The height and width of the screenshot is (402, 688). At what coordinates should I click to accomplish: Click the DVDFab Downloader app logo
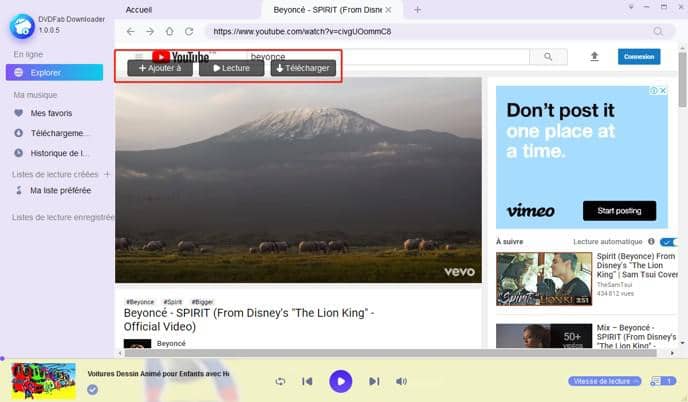coord(22,26)
